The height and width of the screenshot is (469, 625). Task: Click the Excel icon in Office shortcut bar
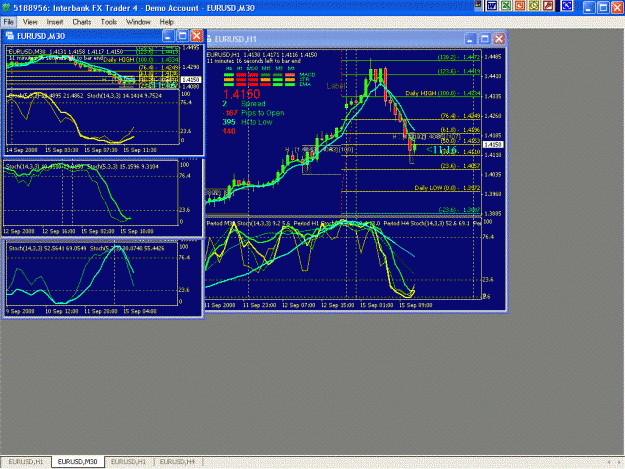tap(506, 6)
